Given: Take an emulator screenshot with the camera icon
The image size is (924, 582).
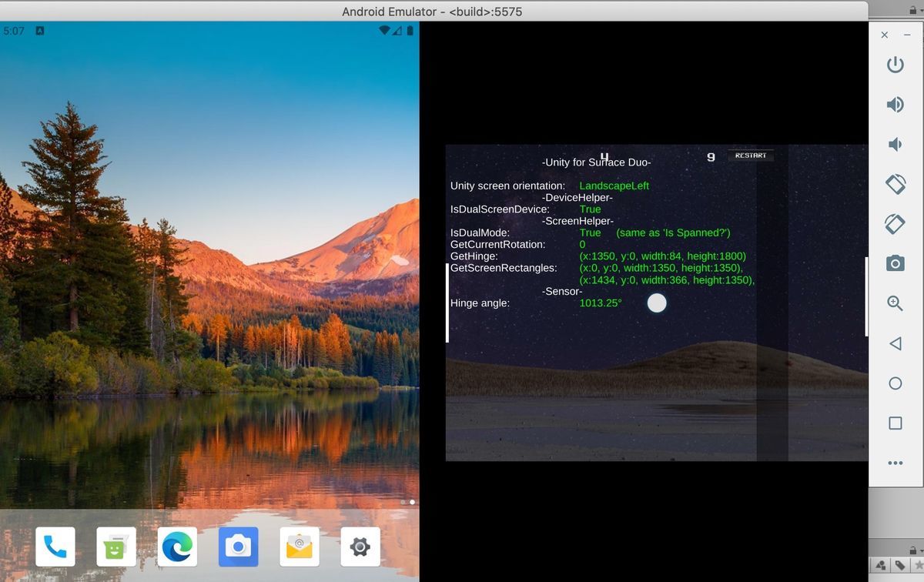Looking at the screenshot, I should coord(895,263).
